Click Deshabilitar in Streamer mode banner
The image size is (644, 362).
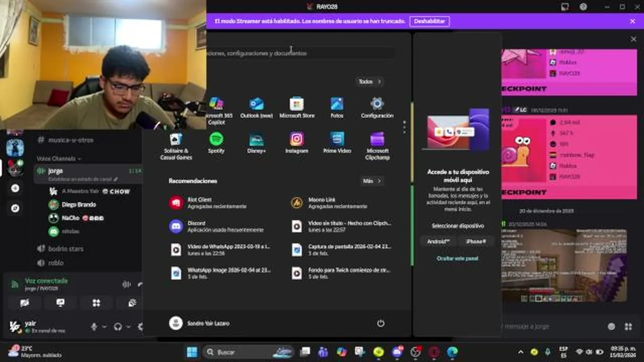429,21
